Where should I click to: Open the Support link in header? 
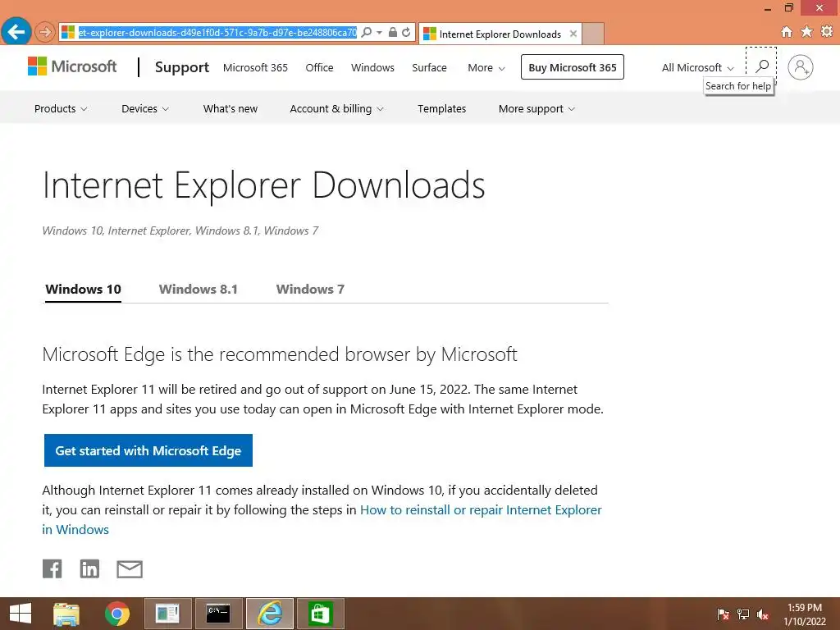181,67
